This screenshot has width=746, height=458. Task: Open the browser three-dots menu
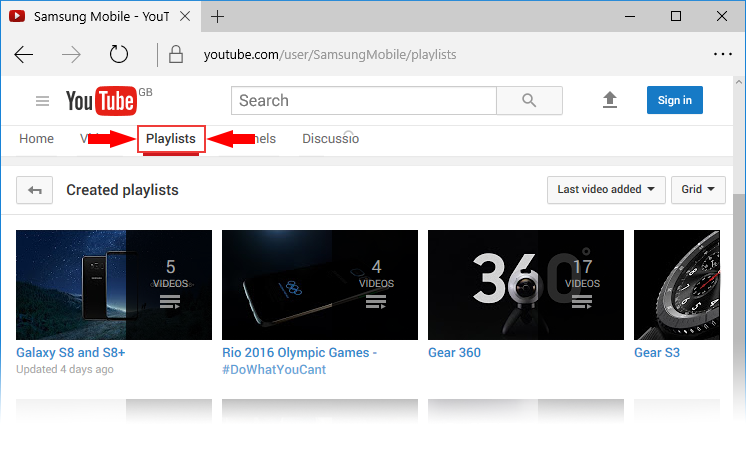[x=723, y=54]
